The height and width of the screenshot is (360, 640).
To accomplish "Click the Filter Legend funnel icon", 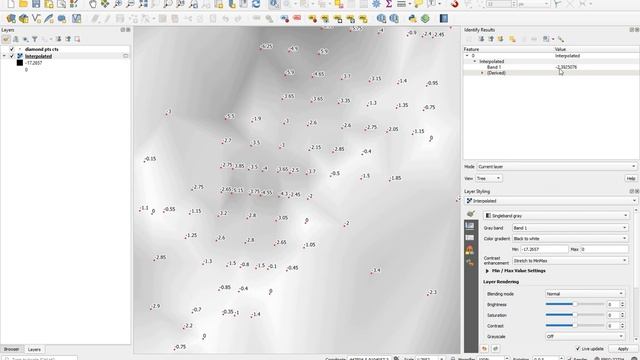I will 35,39.
